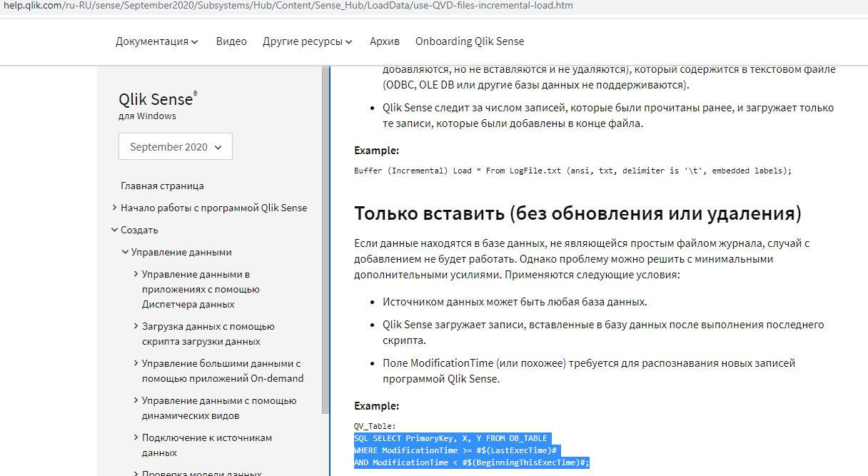The image size is (868, 476).
Task: Click the QV_Table: code line
Action: click(x=375, y=425)
